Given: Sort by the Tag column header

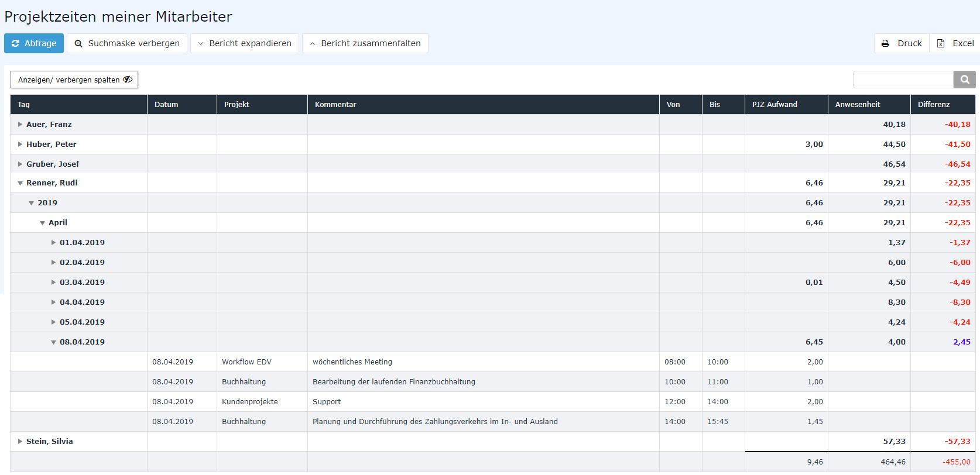Looking at the screenshot, I should pos(78,105).
